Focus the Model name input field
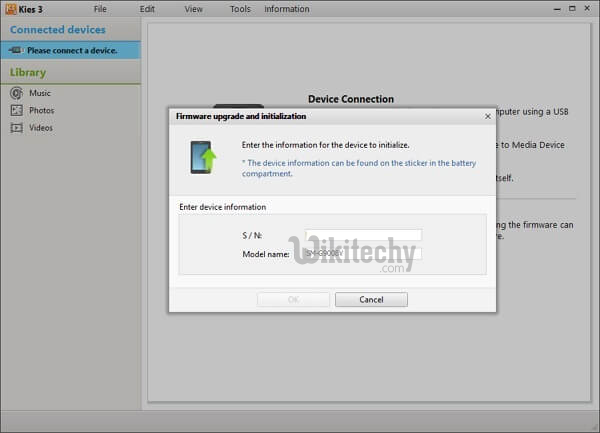Viewport: 600px width, 433px height. pos(363,254)
